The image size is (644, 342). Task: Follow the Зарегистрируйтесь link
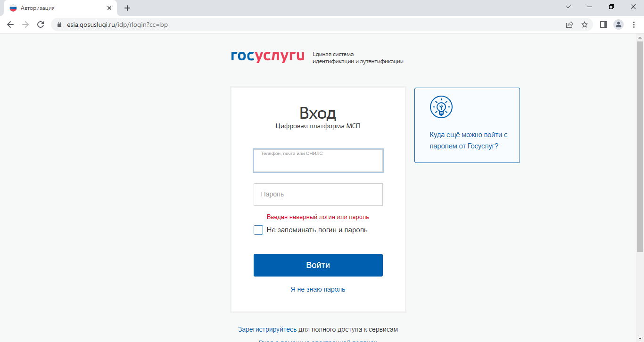[x=267, y=329]
